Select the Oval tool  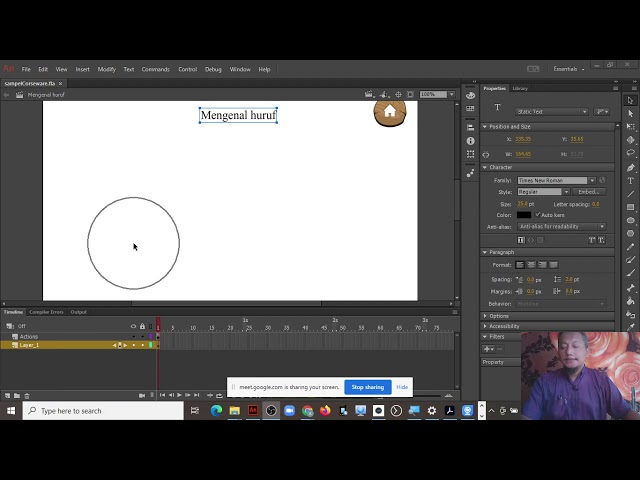[x=630, y=220]
